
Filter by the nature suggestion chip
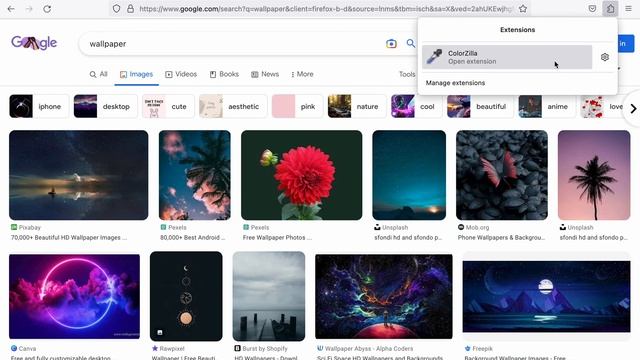[357, 107]
